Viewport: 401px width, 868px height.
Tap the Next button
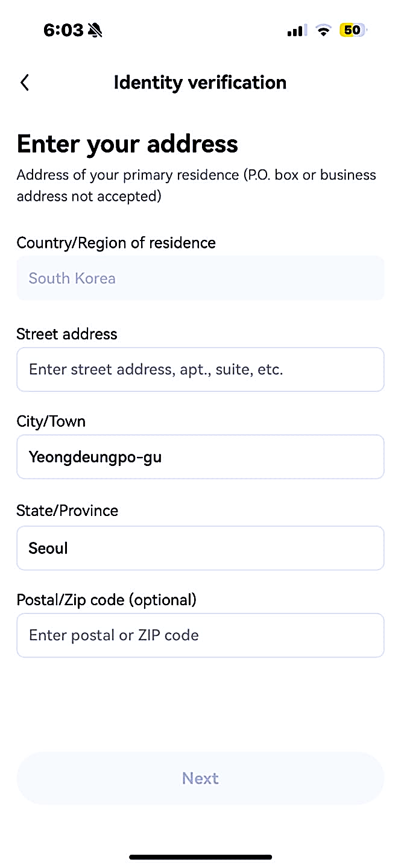tap(200, 778)
